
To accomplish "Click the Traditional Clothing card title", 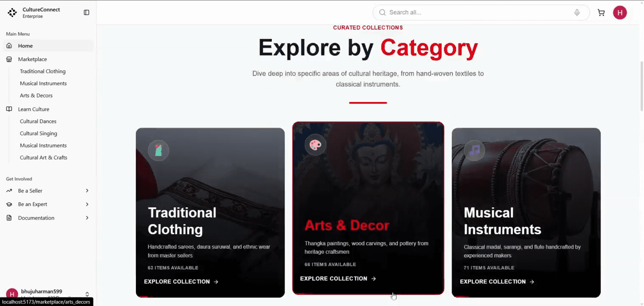I will point(182,221).
